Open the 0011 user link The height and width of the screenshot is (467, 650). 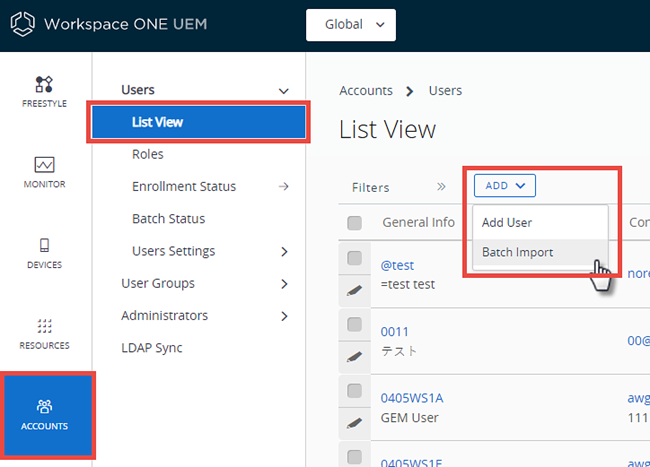394,331
